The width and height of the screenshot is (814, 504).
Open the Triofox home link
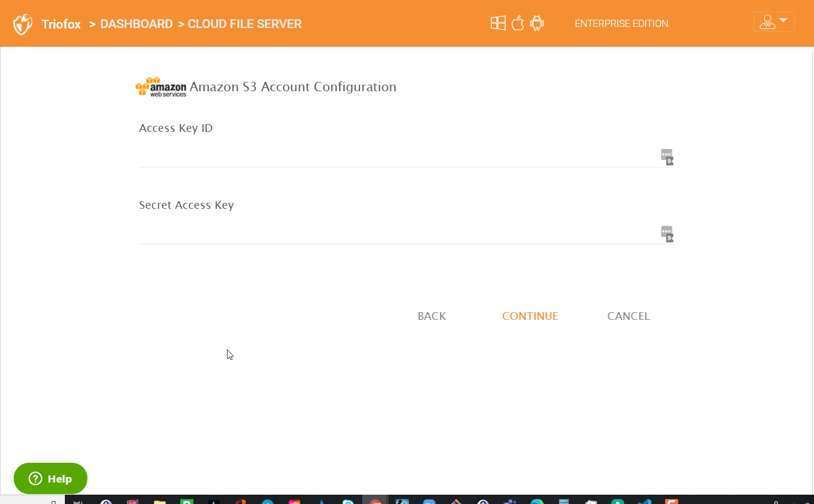61,24
